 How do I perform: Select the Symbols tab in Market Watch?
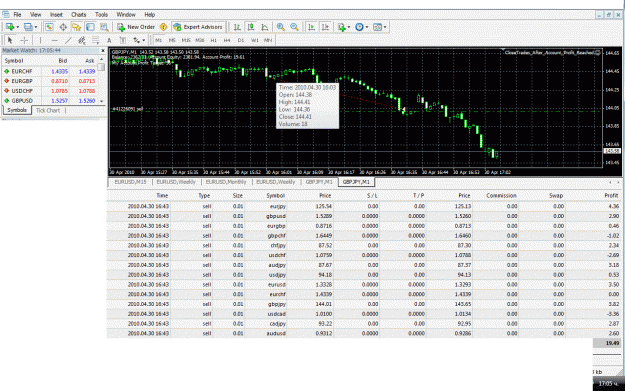[17, 110]
